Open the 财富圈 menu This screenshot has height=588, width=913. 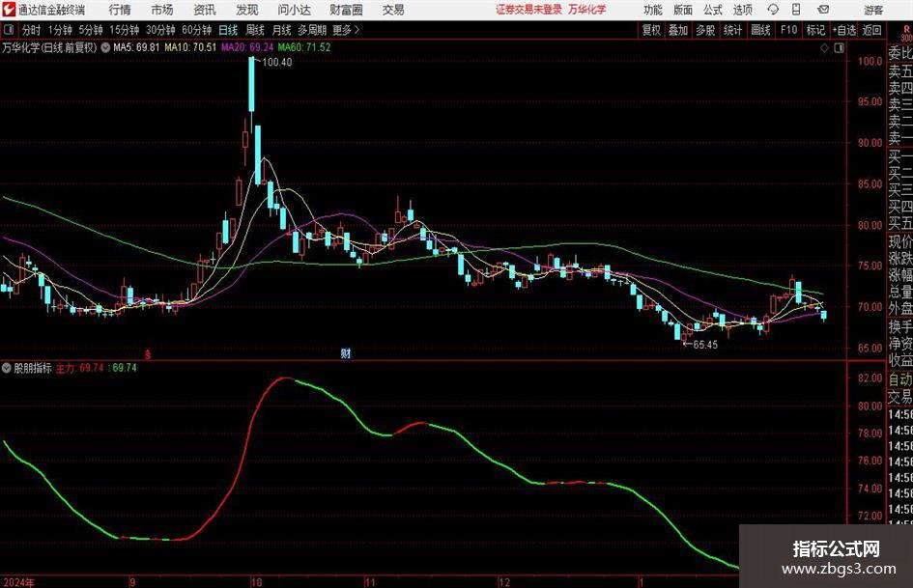coord(346,10)
